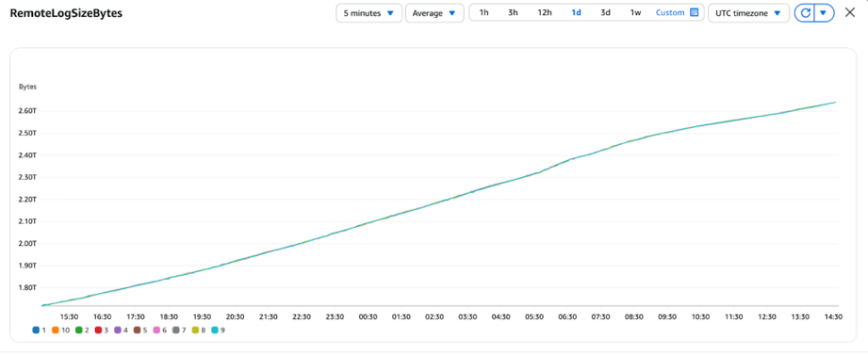Toggle legend series 4 purple swatch
Screen dimensions: 868x355
[x=118, y=331]
